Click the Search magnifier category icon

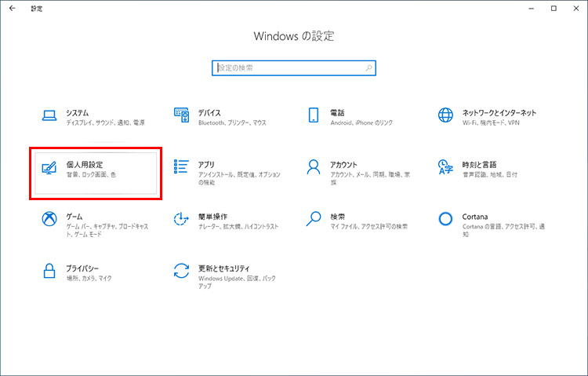314,219
